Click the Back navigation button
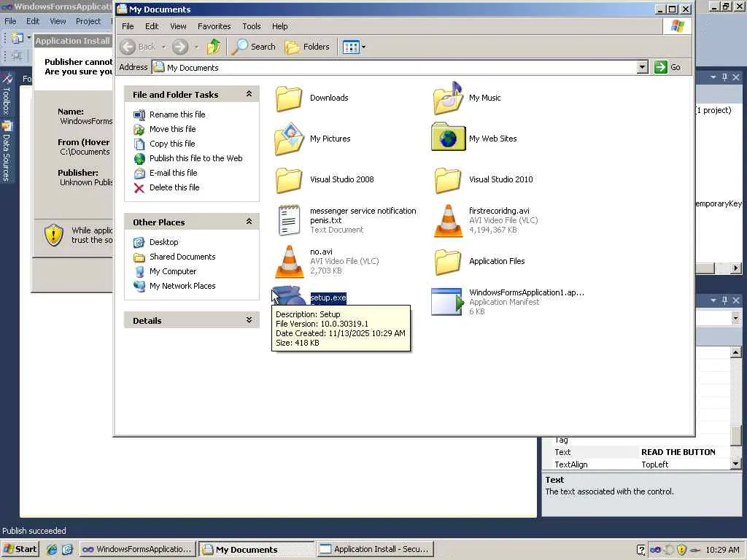The height and width of the screenshot is (560, 747). [x=139, y=47]
